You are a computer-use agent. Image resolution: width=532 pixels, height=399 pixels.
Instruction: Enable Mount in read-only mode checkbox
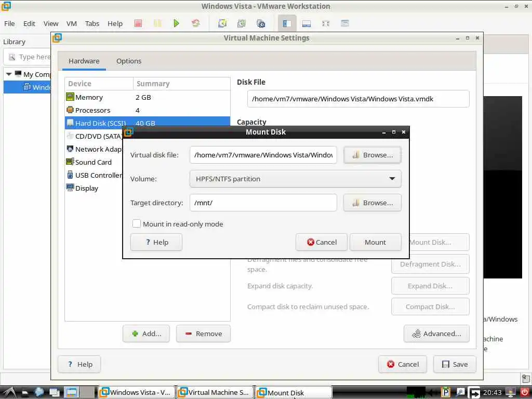click(137, 223)
